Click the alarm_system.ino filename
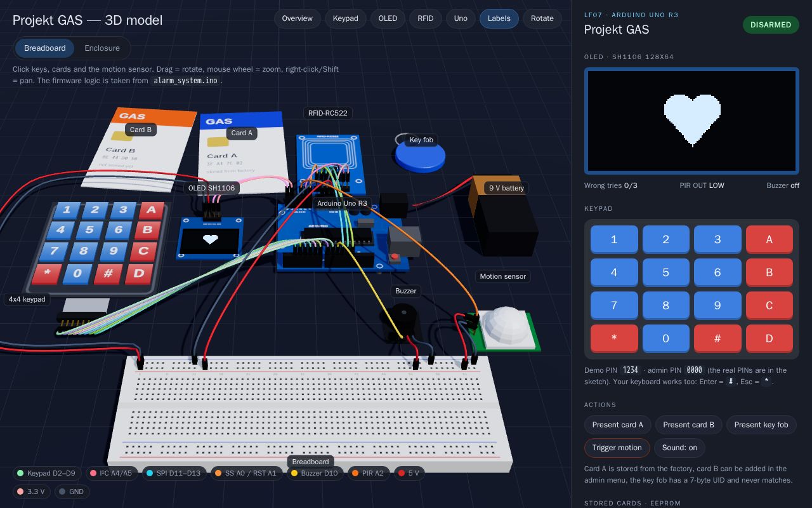The width and height of the screenshot is (812, 508). (185, 81)
